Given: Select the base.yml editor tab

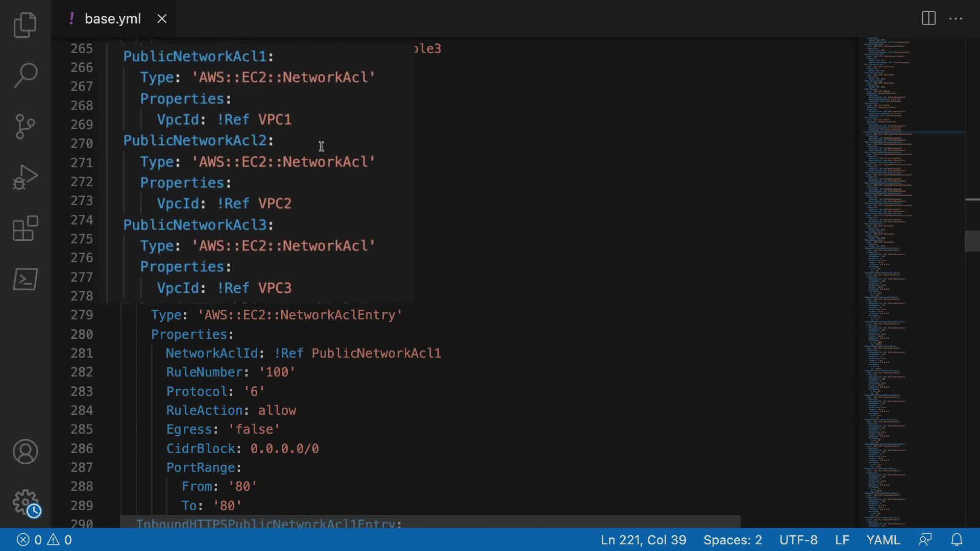Looking at the screenshot, I should 112,19.
